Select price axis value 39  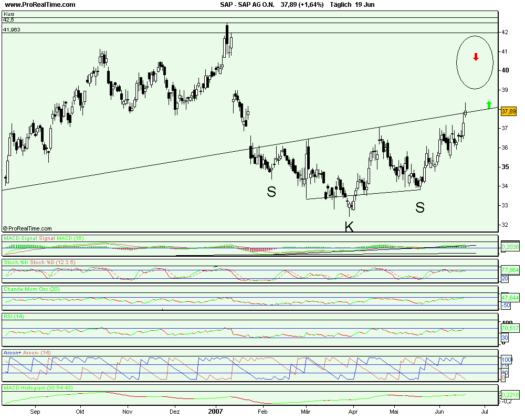tap(505, 90)
